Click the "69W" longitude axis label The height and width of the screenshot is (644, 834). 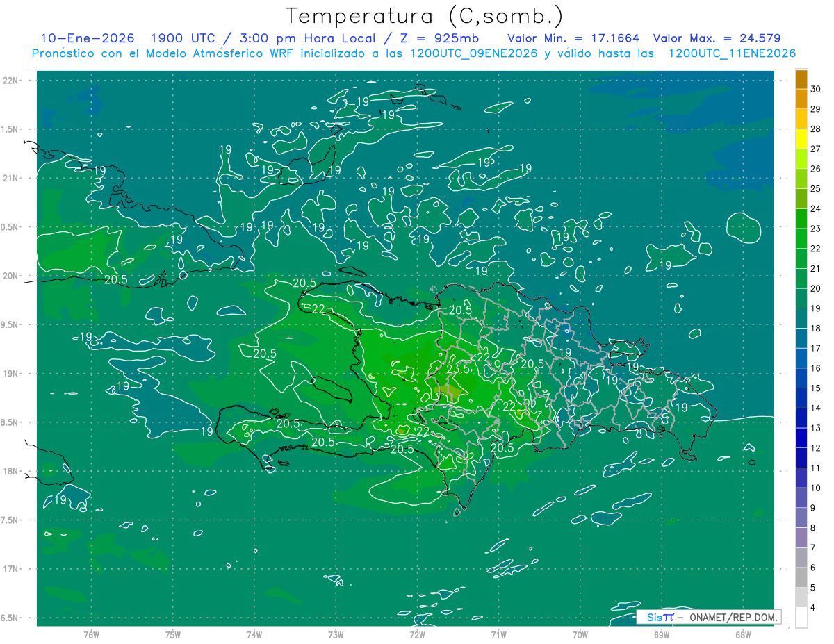(x=662, y=634)
